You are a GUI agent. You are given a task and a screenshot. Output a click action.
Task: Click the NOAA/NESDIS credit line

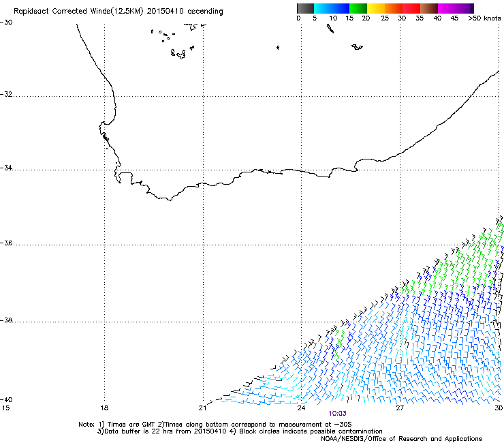pyautogui.click(x=401, y=438)
